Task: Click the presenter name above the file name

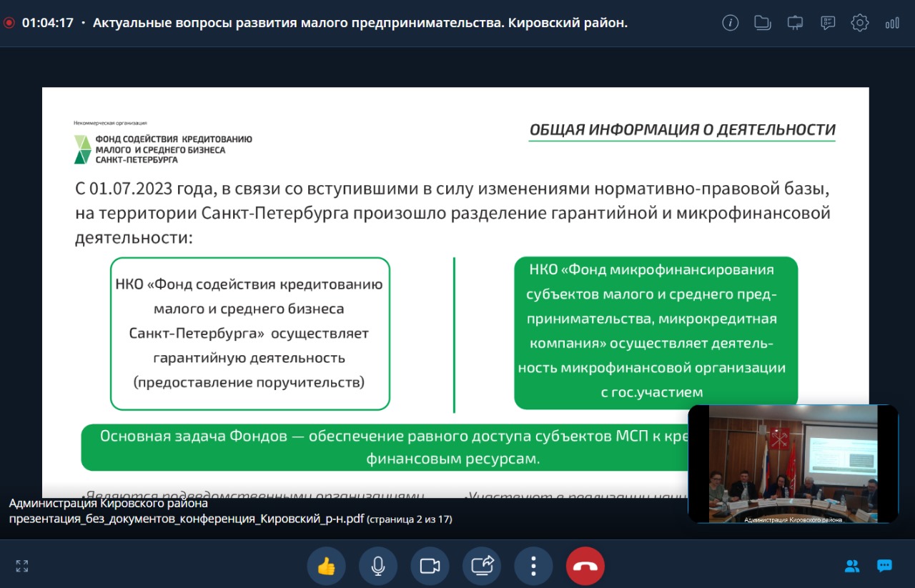Action: tap(109, 504)
